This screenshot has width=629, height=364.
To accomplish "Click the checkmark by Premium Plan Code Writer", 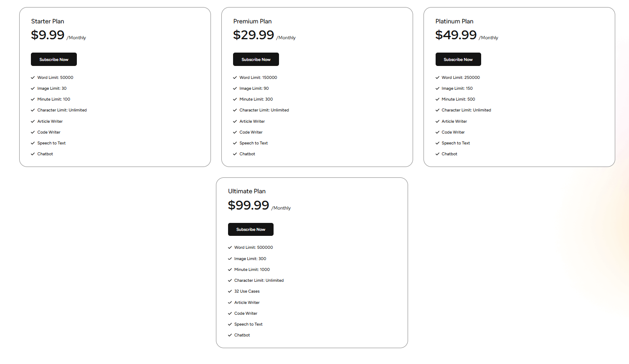I will coord(235,132).
